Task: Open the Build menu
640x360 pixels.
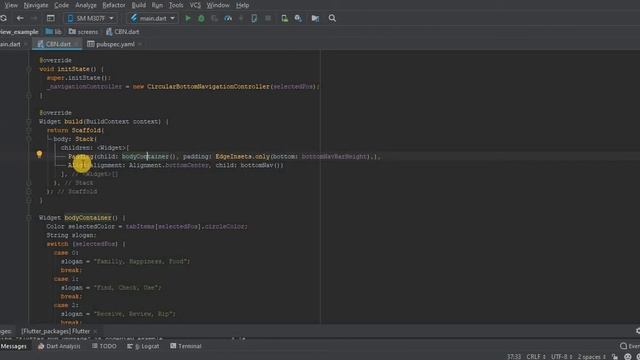Action: pos(139,5)
